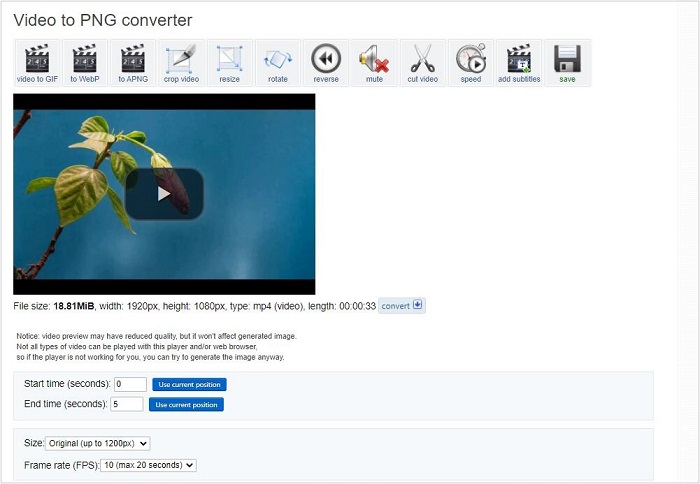Open the cut video scissors tool
The image size is (700, 484).
[423, 63]
